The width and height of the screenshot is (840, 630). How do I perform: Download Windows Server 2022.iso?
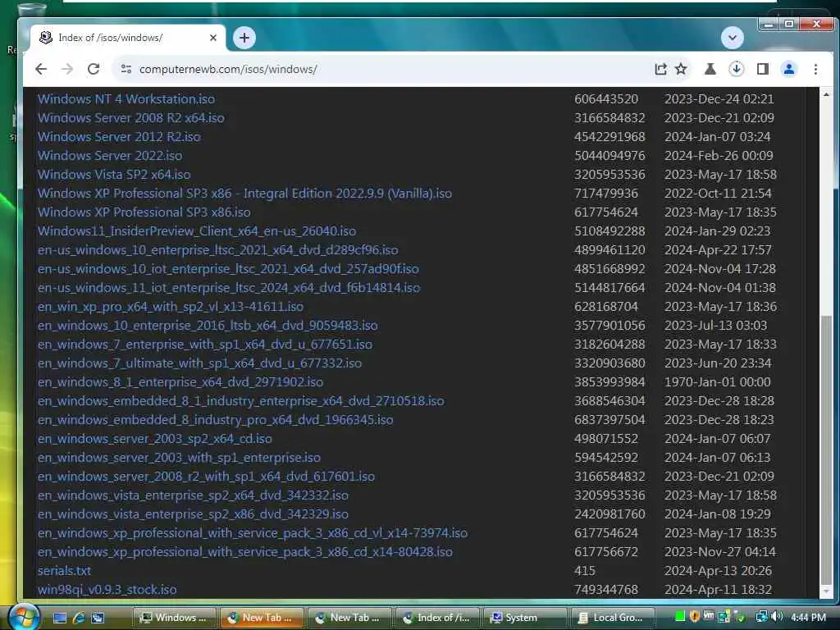click(x=110, y=155)
